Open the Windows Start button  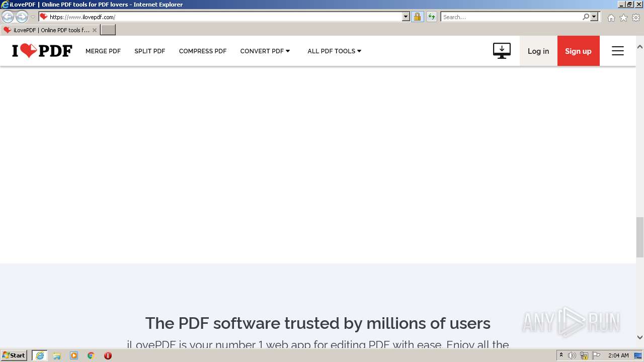tap(14, 355)
